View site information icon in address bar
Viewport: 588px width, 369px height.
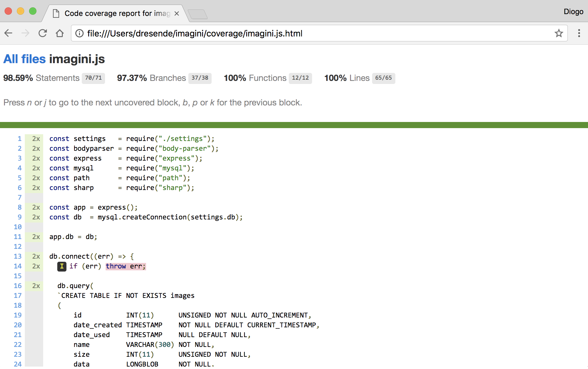tap(79, 33)
